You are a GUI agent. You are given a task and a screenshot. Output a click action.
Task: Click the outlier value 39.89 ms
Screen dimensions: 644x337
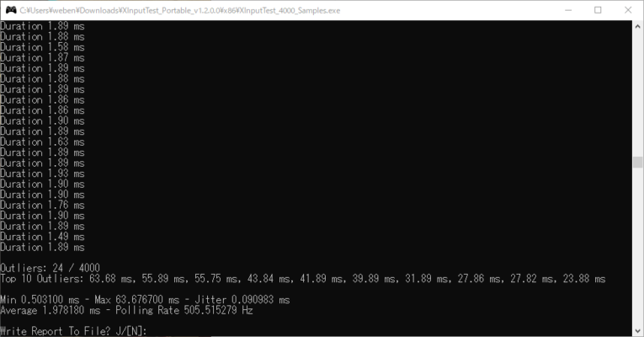click(375, 279)
